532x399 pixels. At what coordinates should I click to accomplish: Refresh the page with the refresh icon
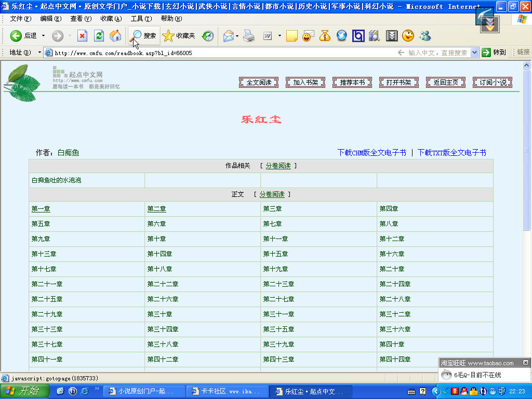pos(99,36)
